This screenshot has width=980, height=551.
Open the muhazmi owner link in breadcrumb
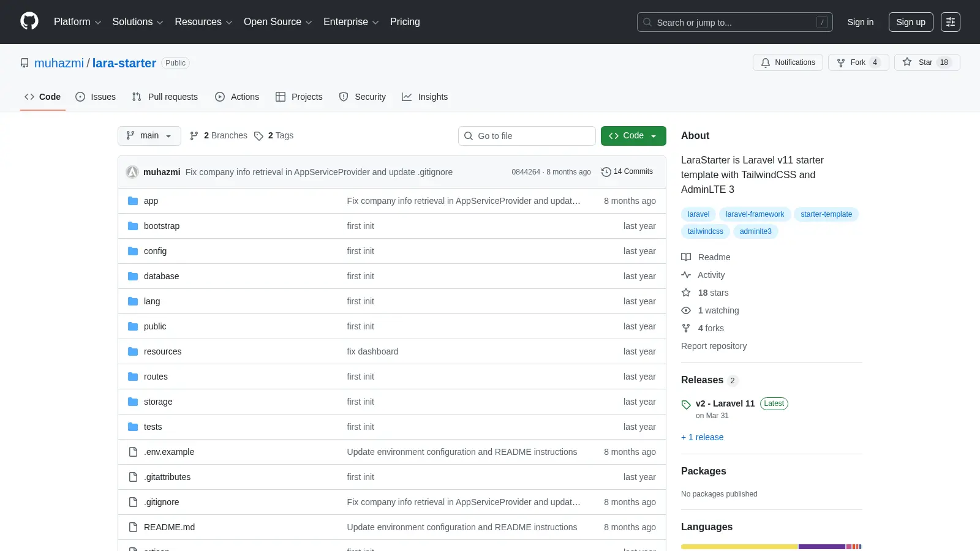(59, 63)
